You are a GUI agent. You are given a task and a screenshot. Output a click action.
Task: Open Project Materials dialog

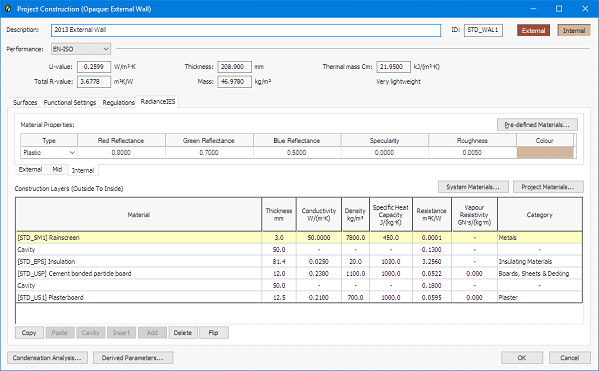coord(548,187)
